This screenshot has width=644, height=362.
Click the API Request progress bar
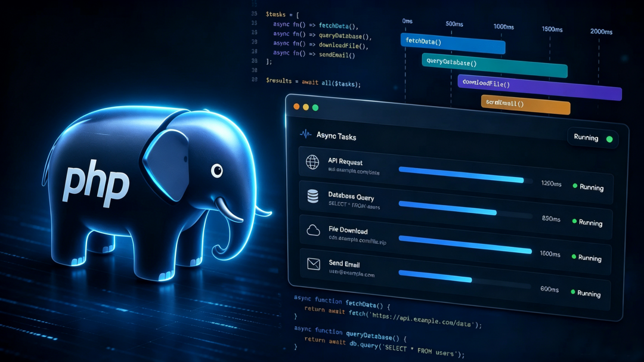[x=465, y=175]
